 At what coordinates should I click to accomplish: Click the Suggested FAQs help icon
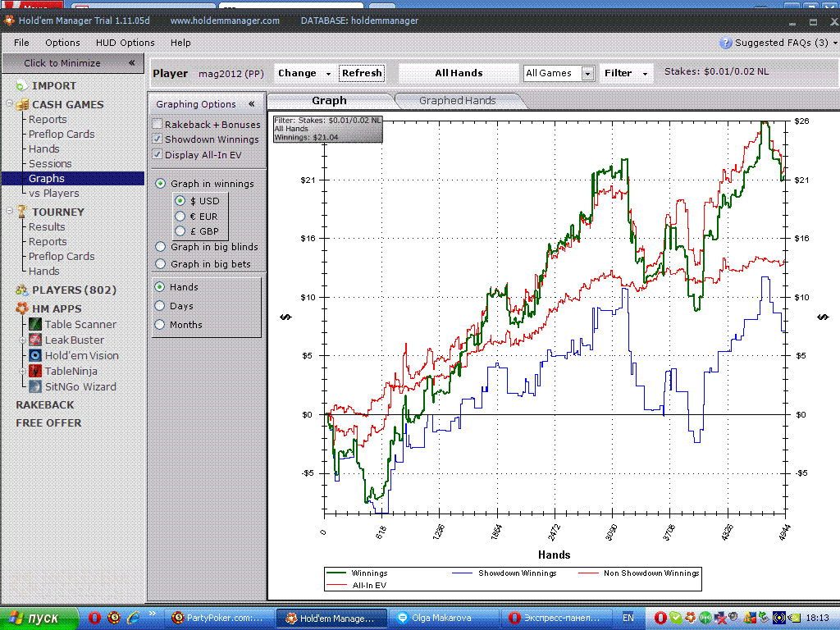click(725, 43)
